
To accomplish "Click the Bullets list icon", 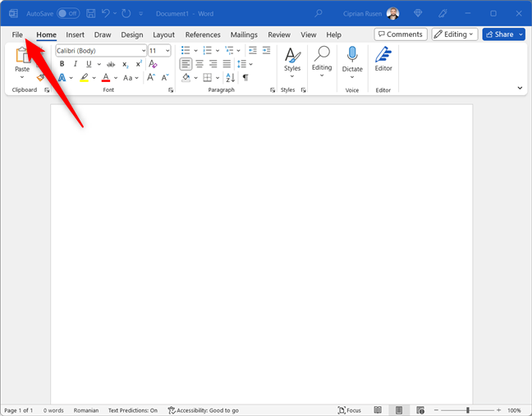I will point(186,51).
